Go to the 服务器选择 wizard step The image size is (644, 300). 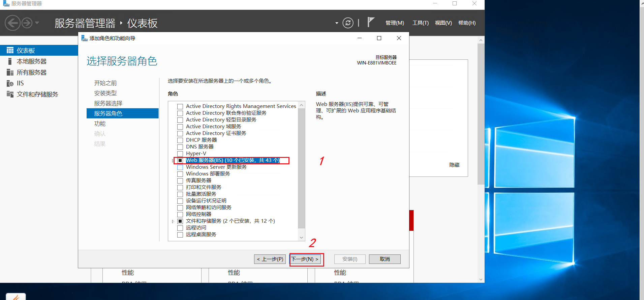[x=108, y=103]
